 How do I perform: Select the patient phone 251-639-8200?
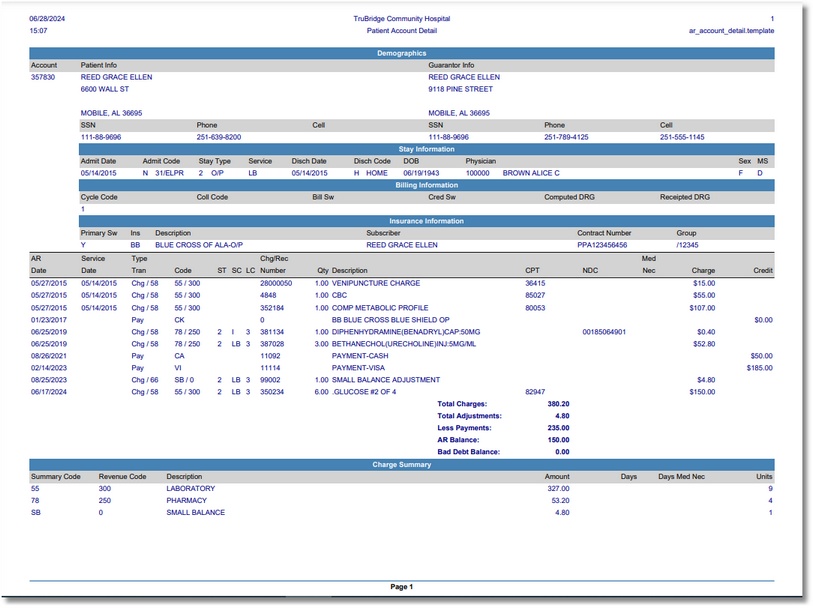point(219,137)
